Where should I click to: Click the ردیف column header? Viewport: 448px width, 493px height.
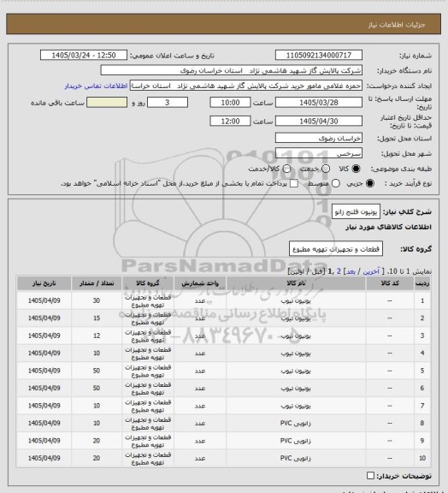click(x=422, y=283)
